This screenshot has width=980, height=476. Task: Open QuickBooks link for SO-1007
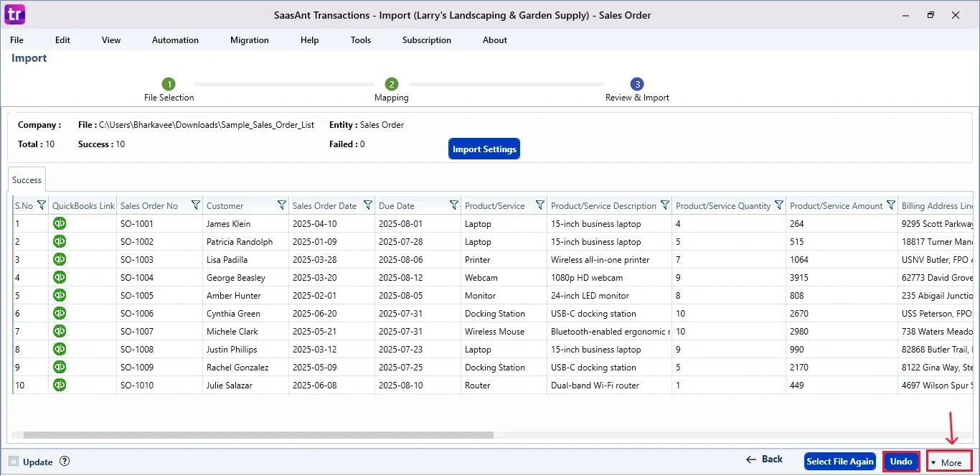(60, 331)
